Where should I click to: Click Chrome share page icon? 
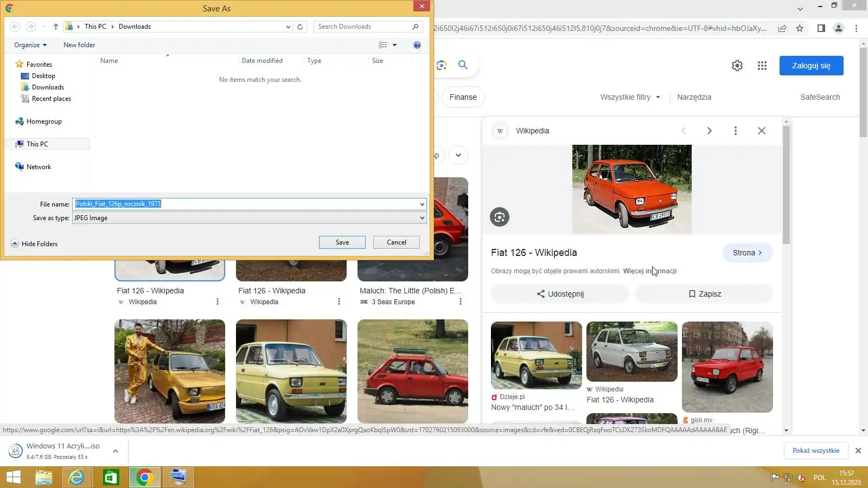click(x=782, y=28)
